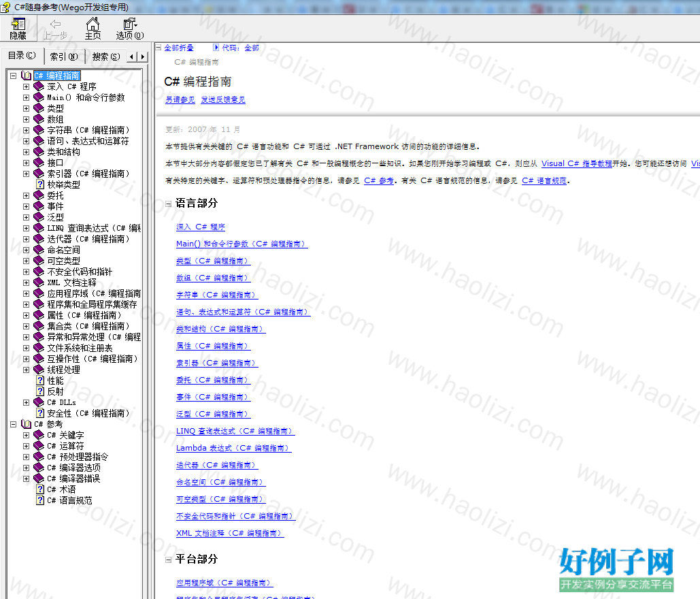The width and height of the screenshot is (700, 599).
Task: Click the question page icon beside 性能
Action: click(x=40, y=381)
